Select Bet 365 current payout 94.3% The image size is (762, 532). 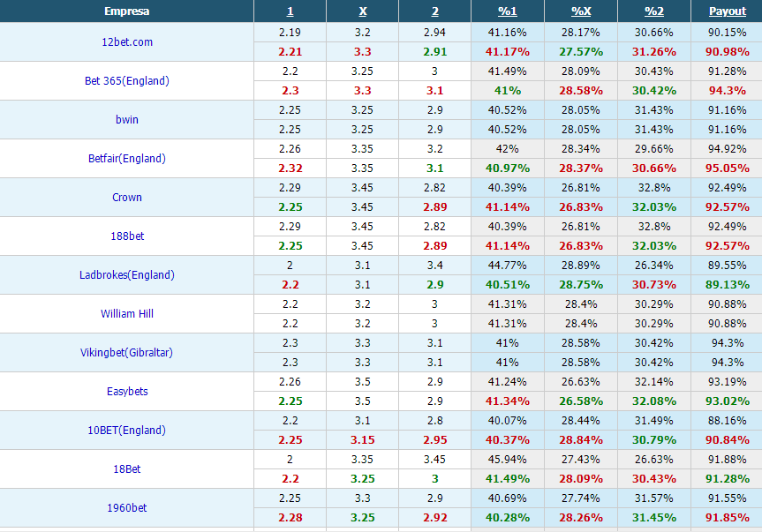point(727,91)
